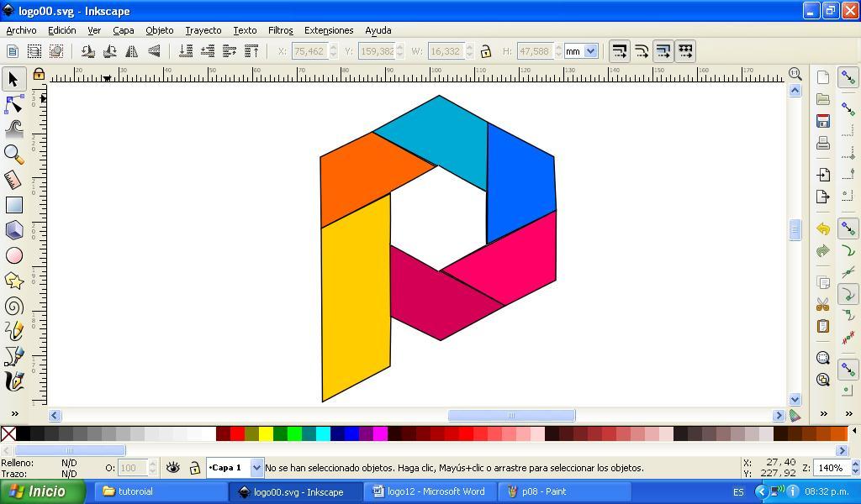The image size is (861, 504).
Task: Select the Ellipse tool
Action: point(13,255)
